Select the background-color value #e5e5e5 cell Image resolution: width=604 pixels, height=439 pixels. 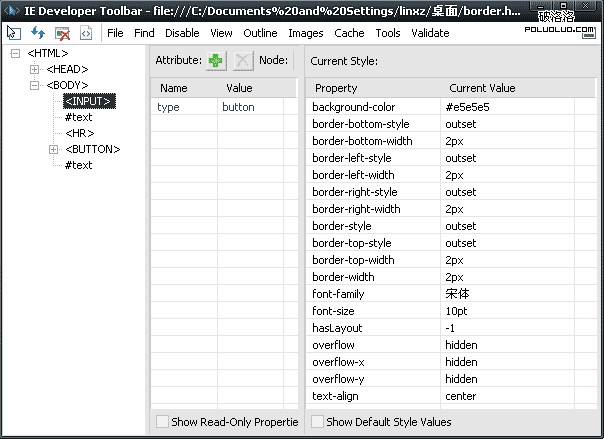coord(468,107)
